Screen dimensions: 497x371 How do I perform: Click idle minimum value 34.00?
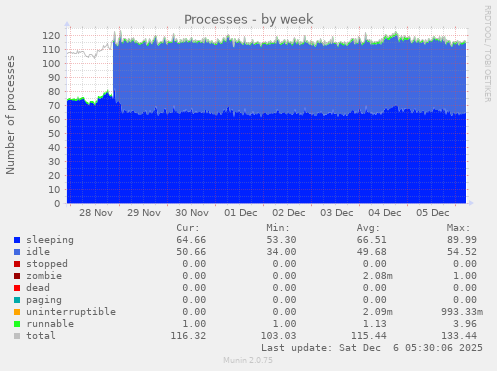click(281, 252)
